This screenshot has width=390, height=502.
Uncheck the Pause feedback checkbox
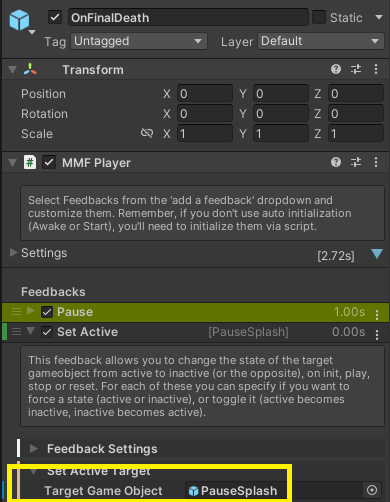point(47,312)
